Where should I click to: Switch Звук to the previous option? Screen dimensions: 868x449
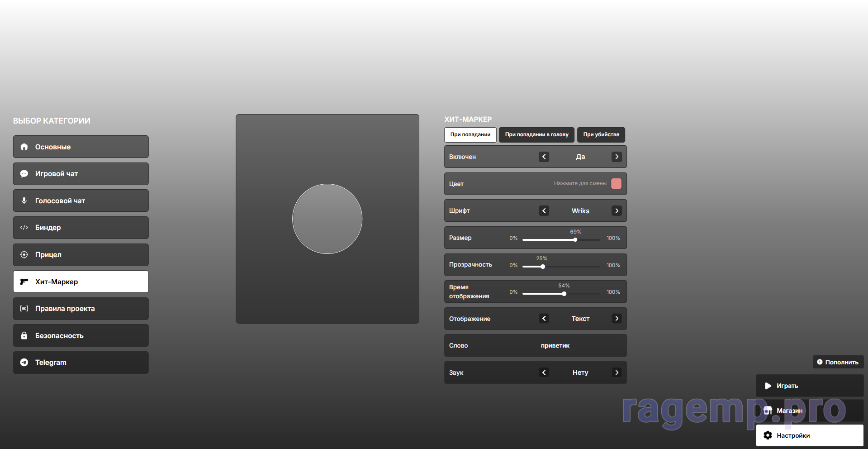(544, 373)
